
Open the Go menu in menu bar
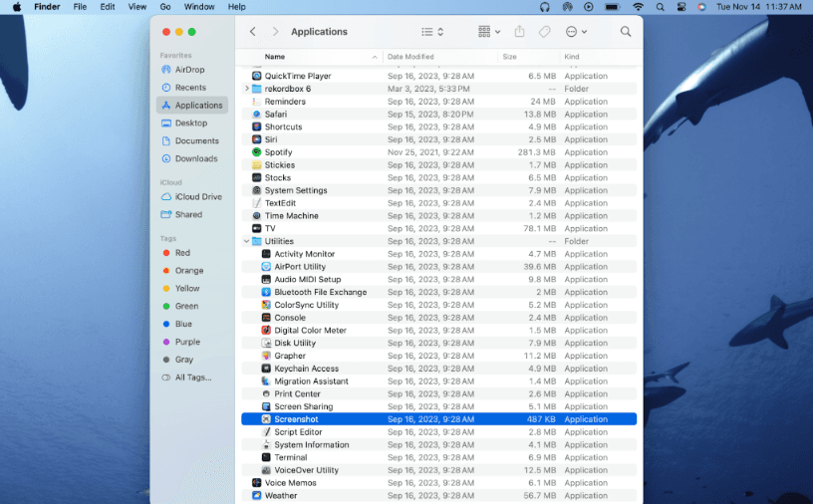tap(165, 7)
